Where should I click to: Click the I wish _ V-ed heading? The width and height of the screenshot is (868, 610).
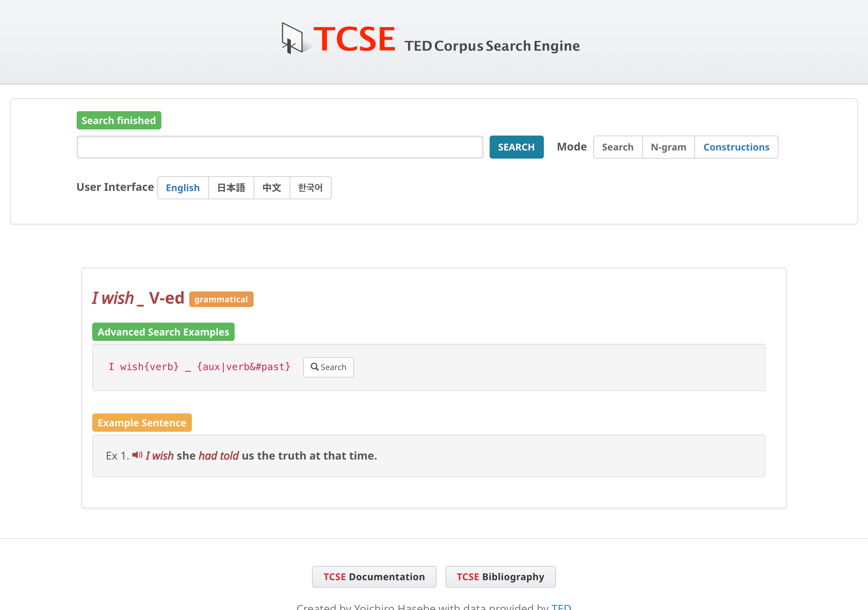(138, 298)
